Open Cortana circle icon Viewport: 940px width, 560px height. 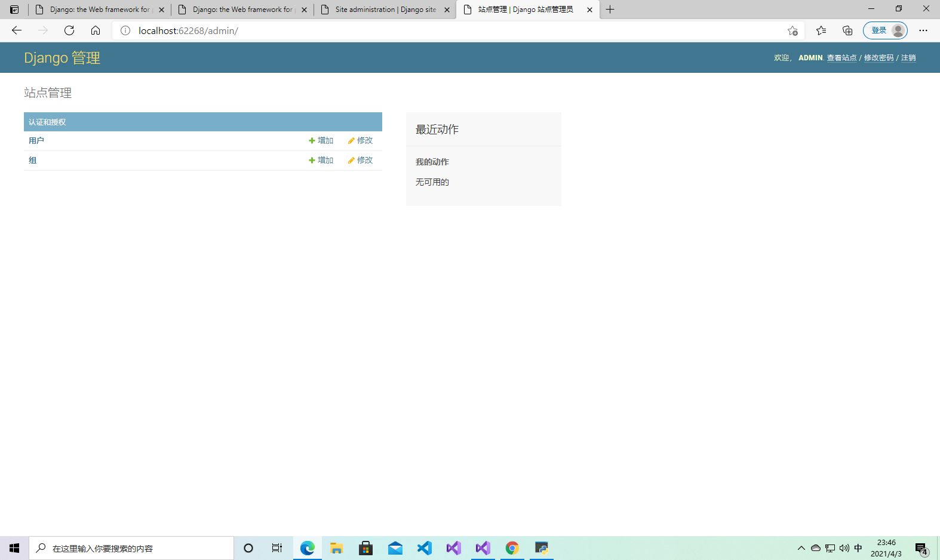click(248, 548)
